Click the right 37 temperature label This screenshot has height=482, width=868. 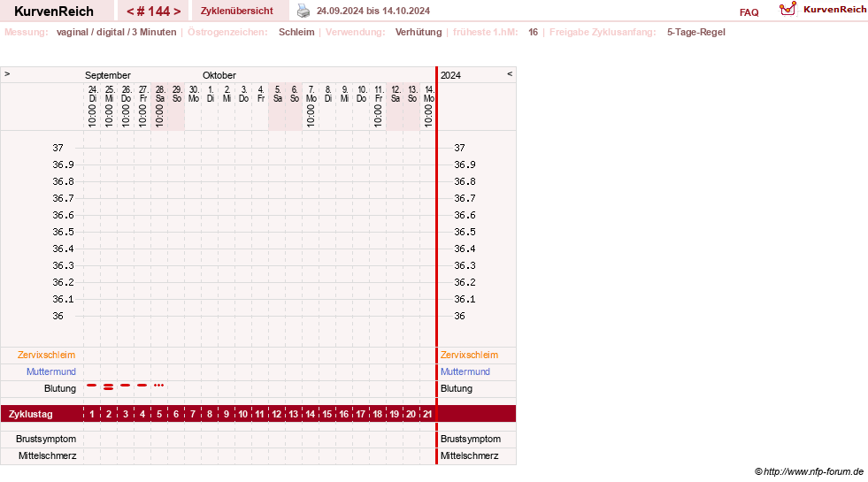[459, 148]
